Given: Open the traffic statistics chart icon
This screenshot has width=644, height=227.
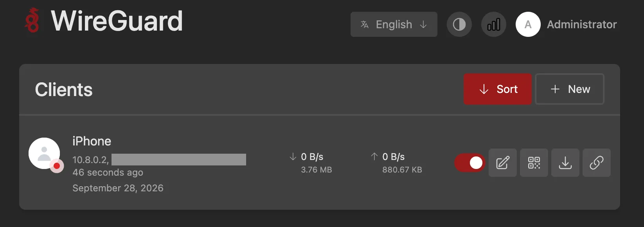Looking at the screenshot, I should click(493, 24).
